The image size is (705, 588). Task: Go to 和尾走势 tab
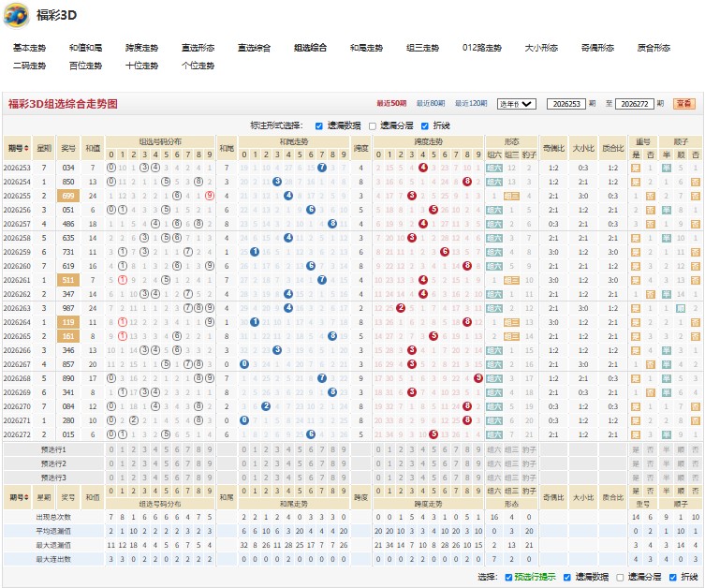(x=366, y=48)
